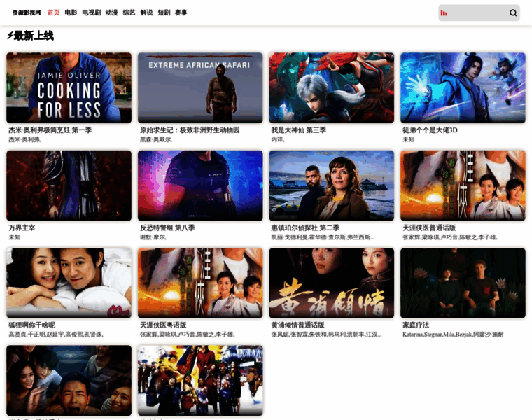532x420 pixels.
Task: Click title 惠镇珀尔侦探社 第二季
Action: coord(305,227)
